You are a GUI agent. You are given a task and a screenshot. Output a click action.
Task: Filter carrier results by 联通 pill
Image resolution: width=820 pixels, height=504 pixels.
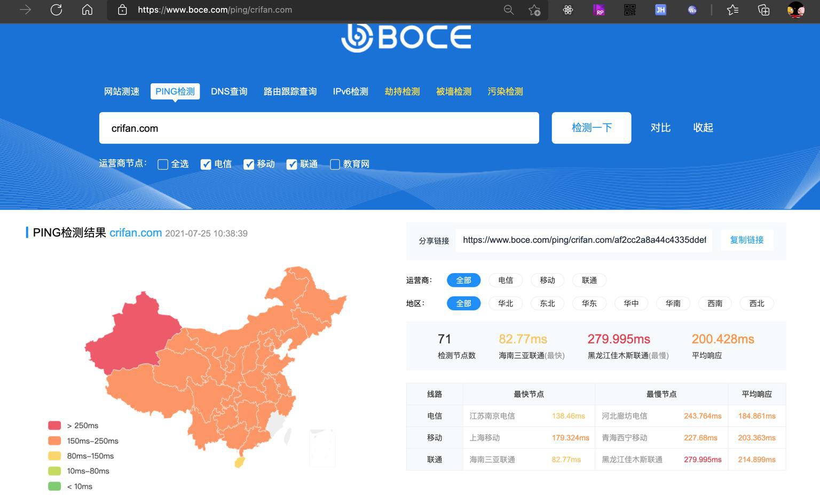coord(589,280)
